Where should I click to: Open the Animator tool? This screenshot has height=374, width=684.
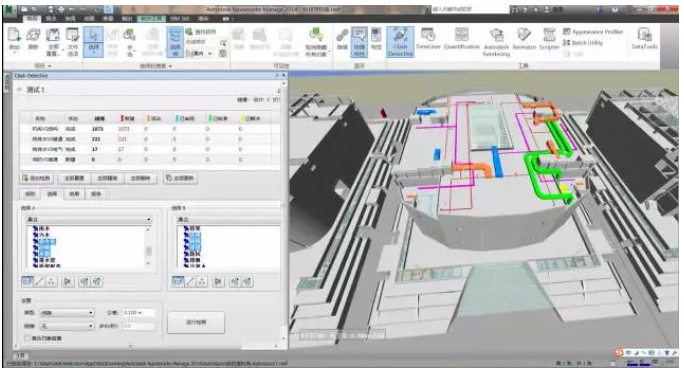coord(524,38)
